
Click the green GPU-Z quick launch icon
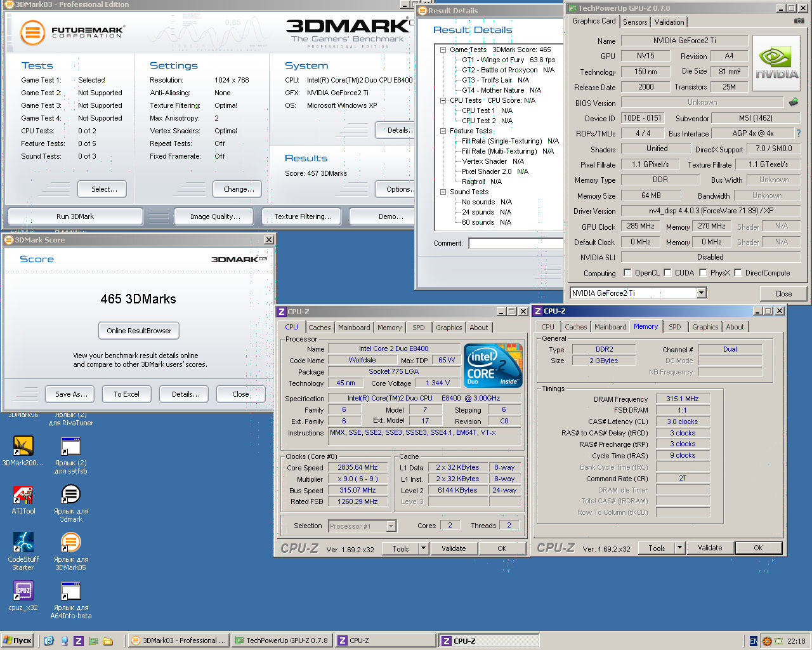(x=93, y=641)
